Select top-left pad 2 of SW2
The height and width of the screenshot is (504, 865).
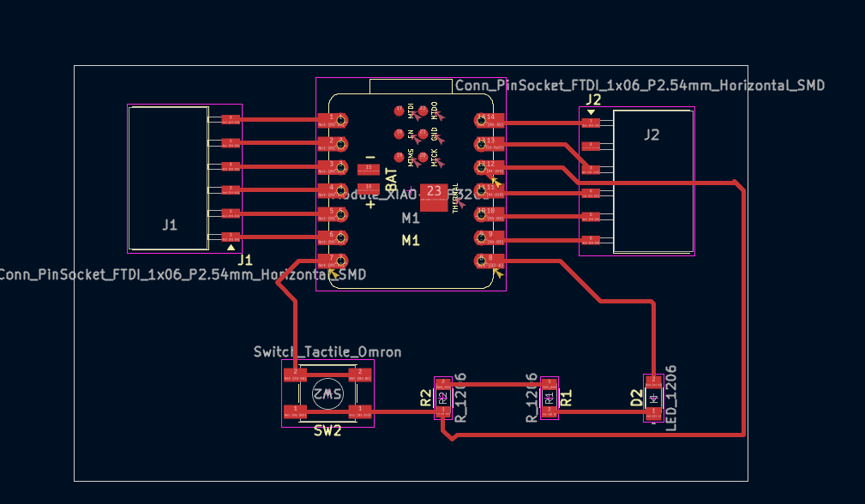pos(295,375)
